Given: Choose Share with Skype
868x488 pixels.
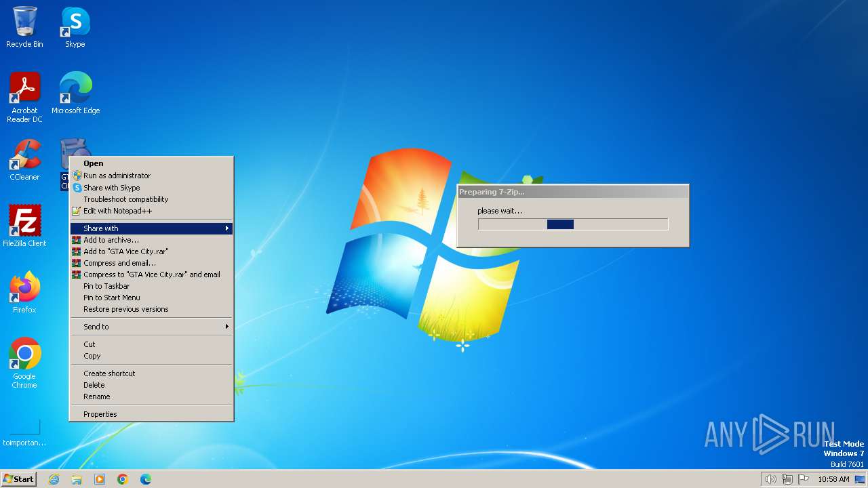Looking at the screenshot, I should [x=152, y=188].
